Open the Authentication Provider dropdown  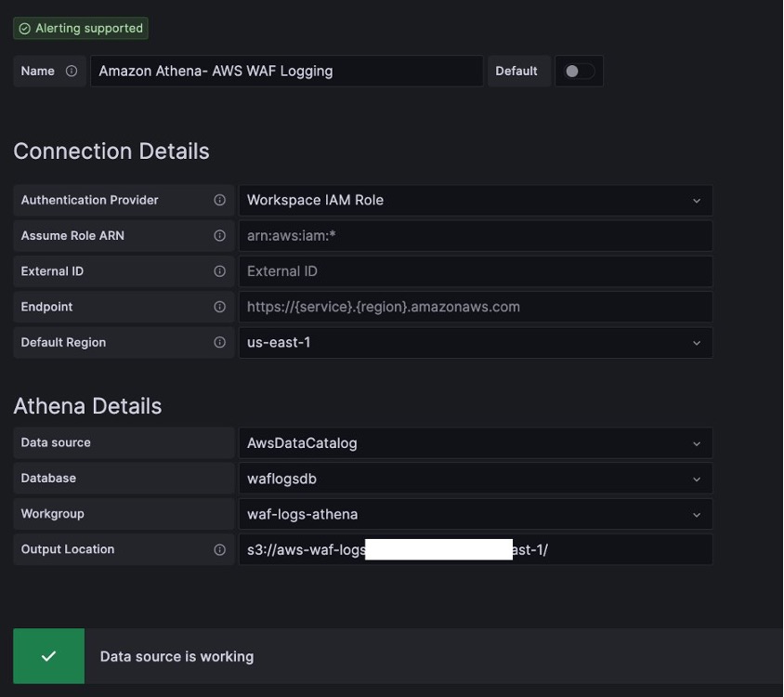tap(476, 200)
